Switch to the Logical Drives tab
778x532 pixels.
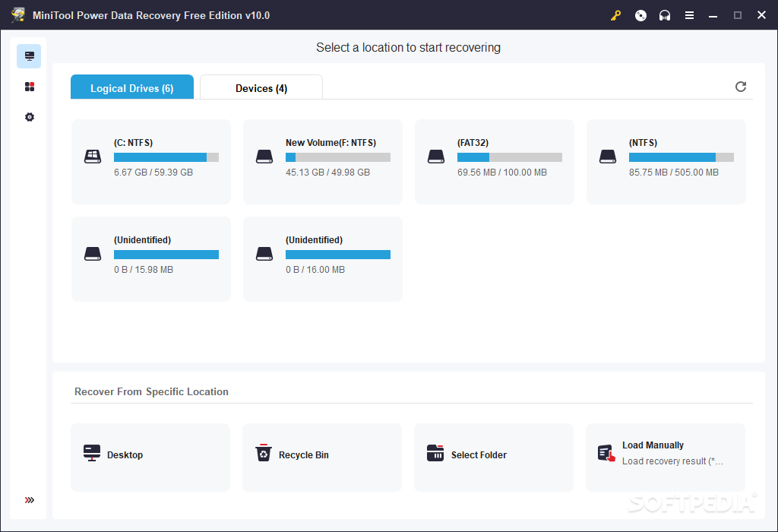(x=132, y=88)
